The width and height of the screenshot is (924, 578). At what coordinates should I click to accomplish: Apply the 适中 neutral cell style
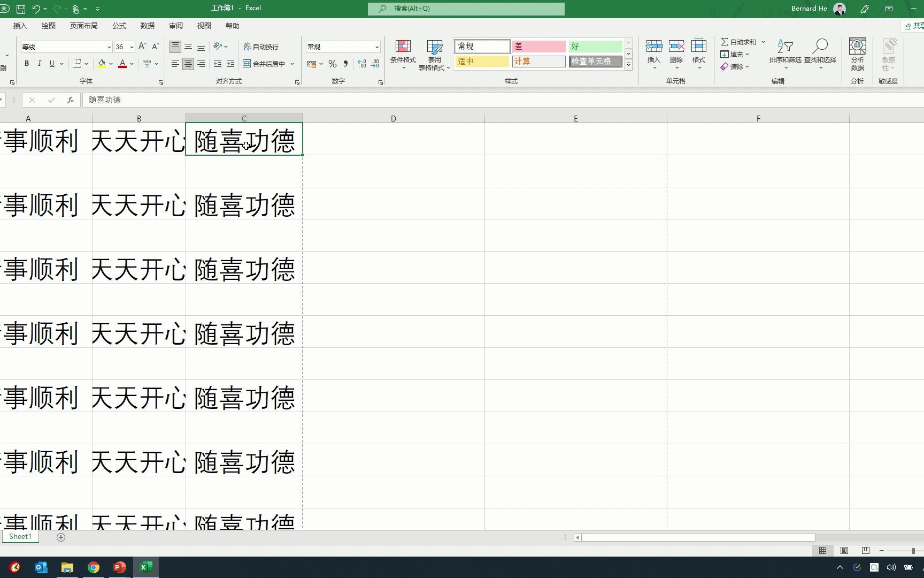[482, 62]
